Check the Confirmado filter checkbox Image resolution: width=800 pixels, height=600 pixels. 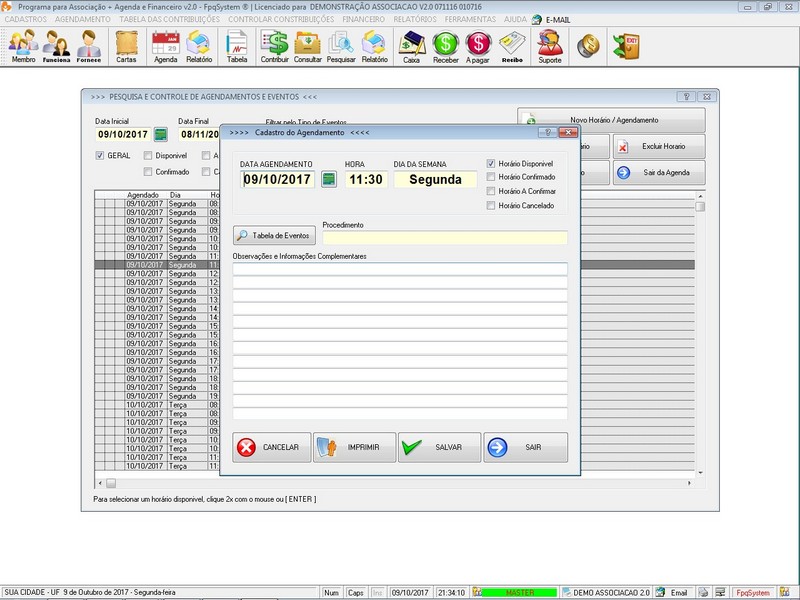tap(148, 172)
